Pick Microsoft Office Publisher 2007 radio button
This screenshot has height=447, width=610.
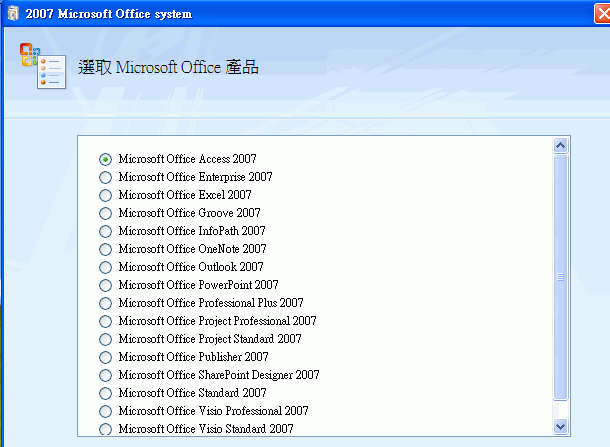pyautogui.click(x=105, y=357)
